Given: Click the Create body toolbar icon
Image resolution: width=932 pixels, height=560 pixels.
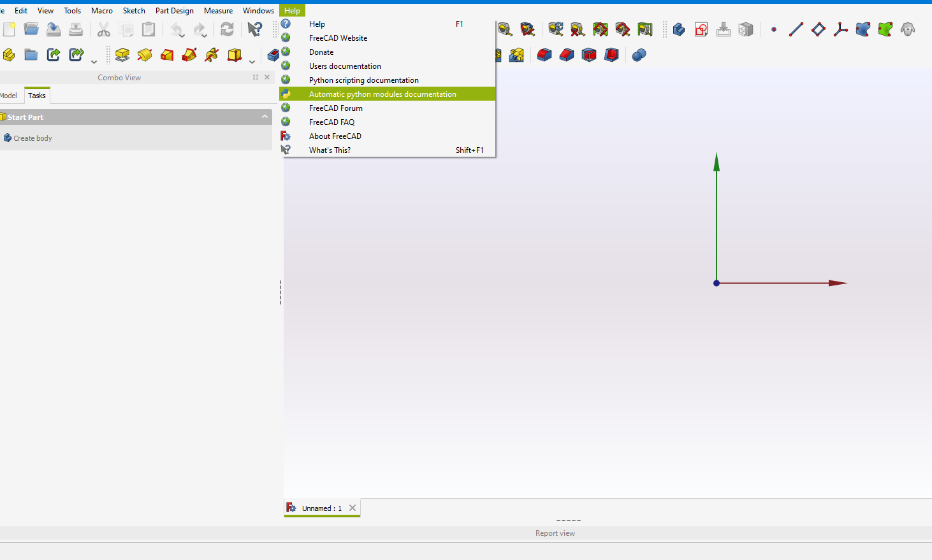Looking at the screenshot, I should pos(679,29).
